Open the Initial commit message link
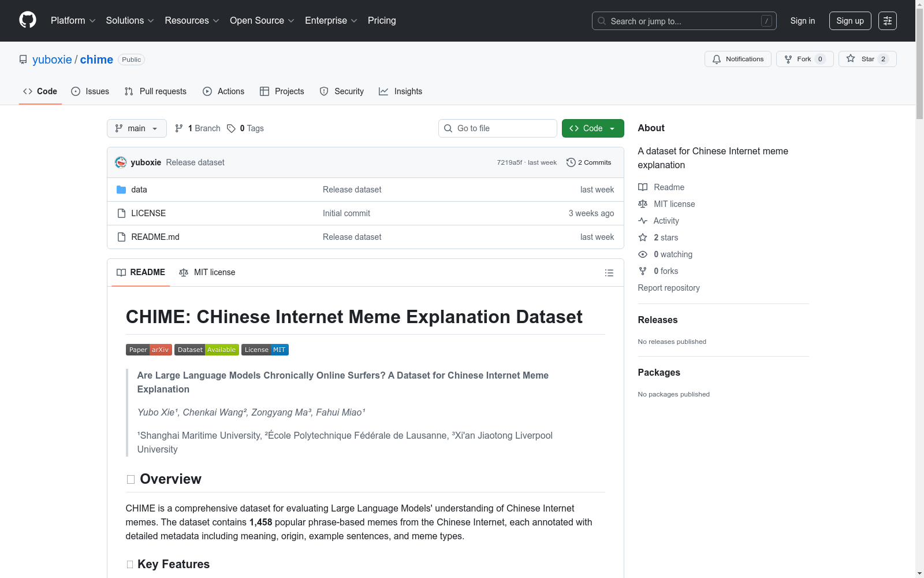Image resolution: width=924 pixels, height=578 pixels. [x=346, y=213]
